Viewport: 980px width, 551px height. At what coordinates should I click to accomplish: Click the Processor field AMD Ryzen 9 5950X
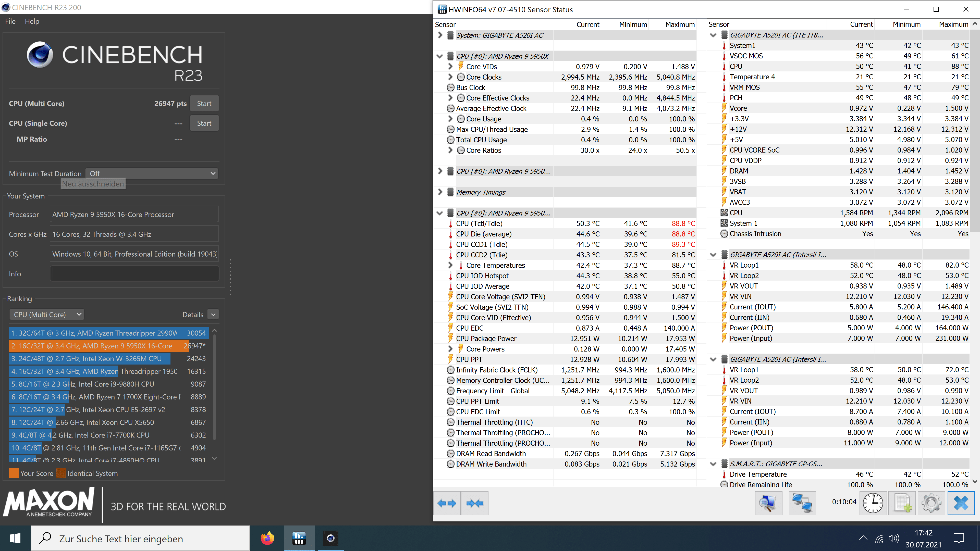(x=134, y=215)
